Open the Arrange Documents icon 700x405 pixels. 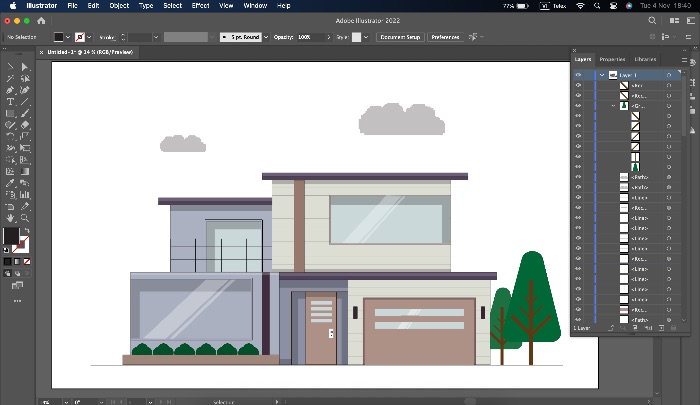pos(675,21)
